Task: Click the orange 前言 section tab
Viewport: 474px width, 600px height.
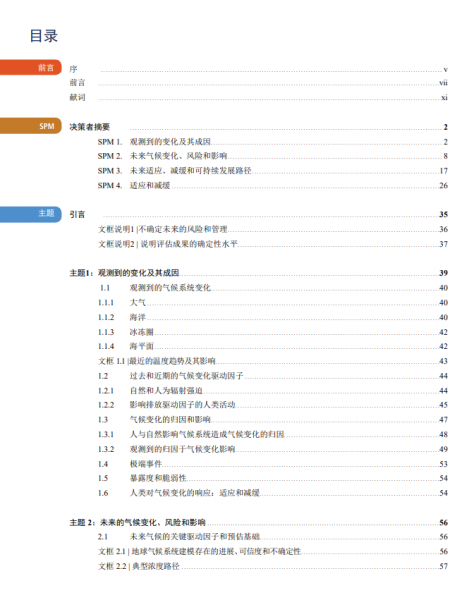Action: [x=30, y=67]
